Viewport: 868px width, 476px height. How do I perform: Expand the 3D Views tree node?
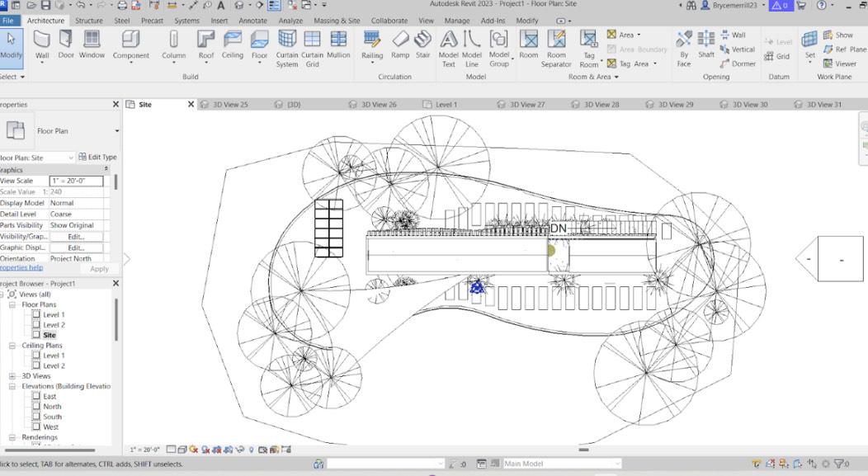[x=12, y=376]
